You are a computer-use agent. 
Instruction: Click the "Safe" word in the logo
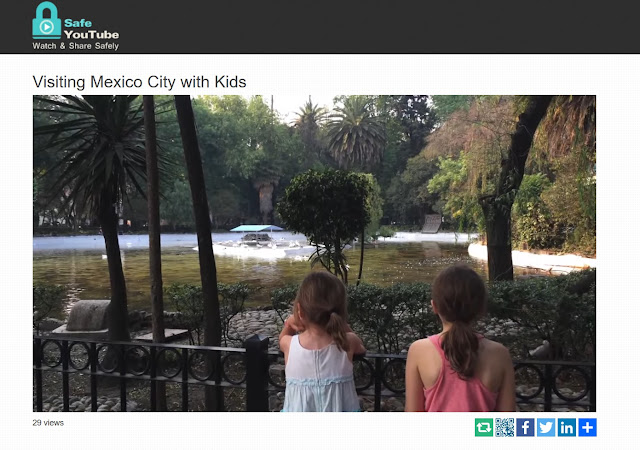pyautogui.click(x=78, y=23)
